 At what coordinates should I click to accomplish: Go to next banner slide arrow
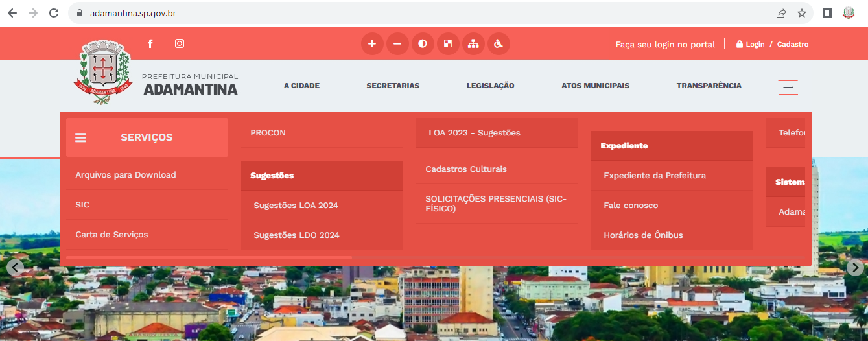855,267
